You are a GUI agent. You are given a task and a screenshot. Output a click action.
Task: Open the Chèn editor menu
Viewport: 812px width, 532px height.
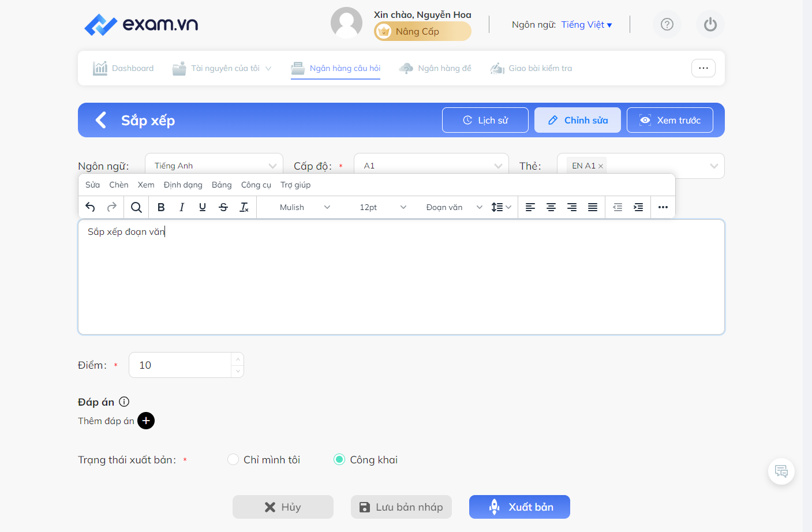[119, 185]
